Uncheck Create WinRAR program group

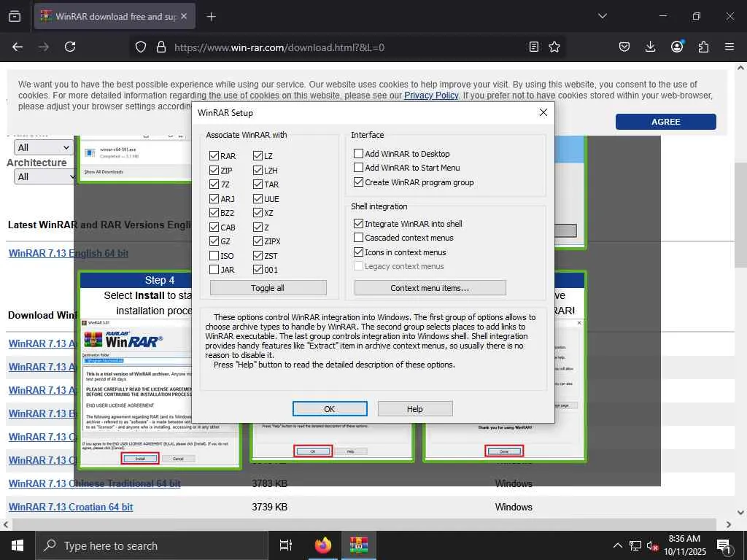[358, 182]
